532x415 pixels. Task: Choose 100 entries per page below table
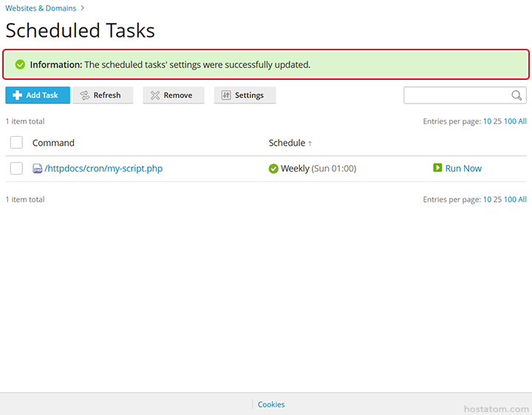tap(510, 200)
